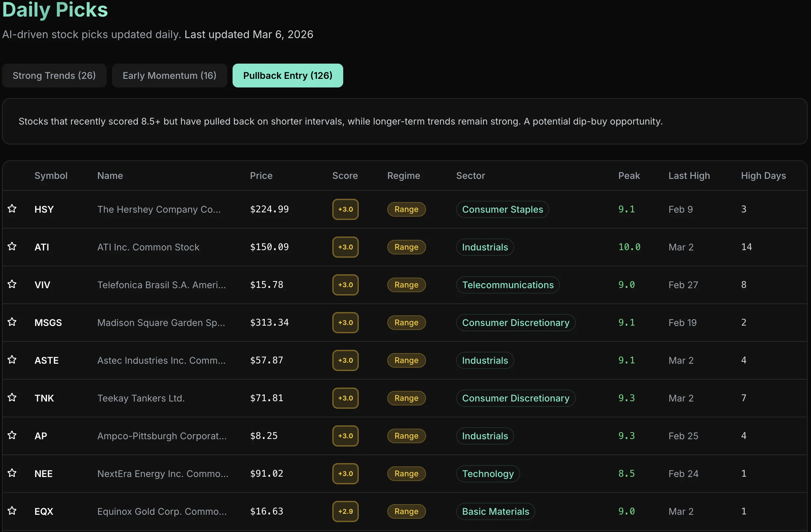The height and width of the screenshot is (532, 811).
Task: Click the star beside ASTE
Action: [12, 360]
